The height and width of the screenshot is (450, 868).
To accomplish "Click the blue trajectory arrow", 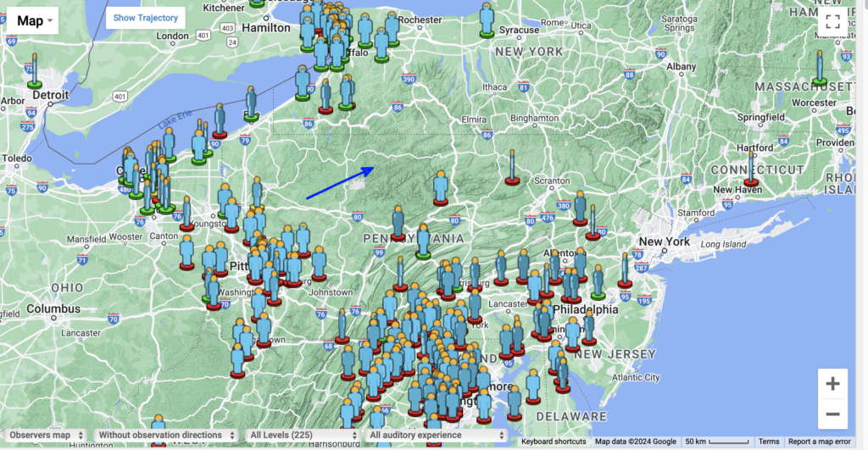I will click(x=339, y=183).
